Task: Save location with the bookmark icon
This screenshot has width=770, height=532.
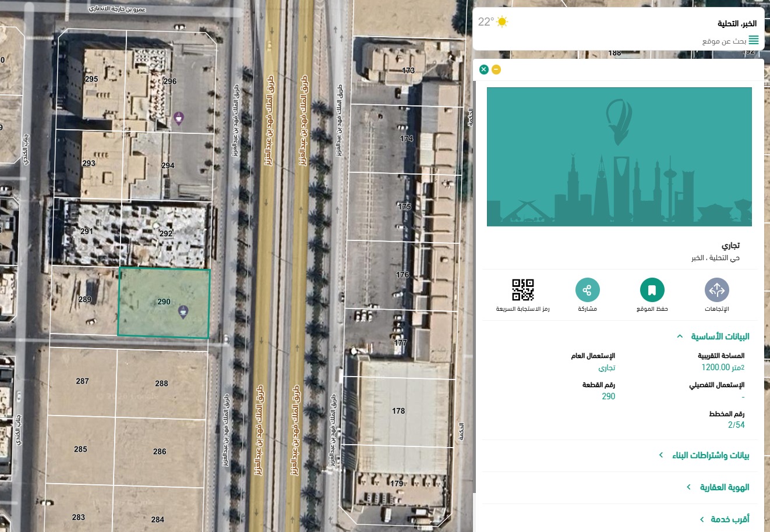Action: pos(652,290)
